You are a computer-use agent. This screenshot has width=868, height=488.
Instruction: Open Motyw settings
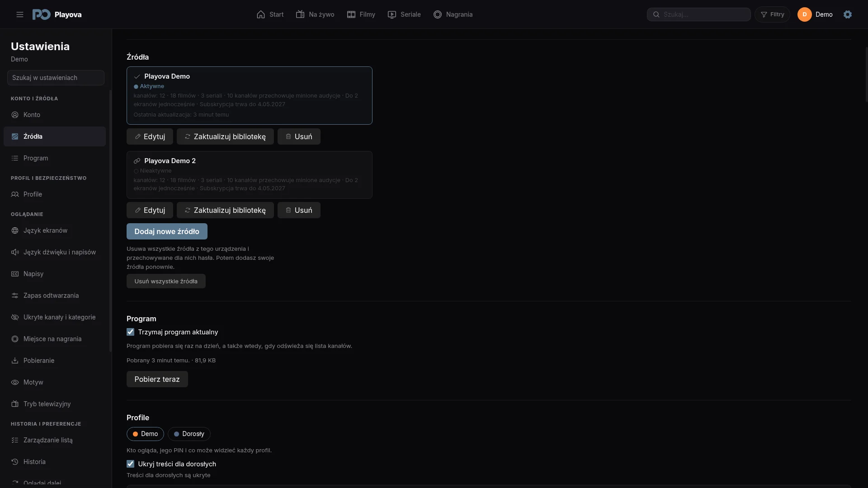coord(55,382)
